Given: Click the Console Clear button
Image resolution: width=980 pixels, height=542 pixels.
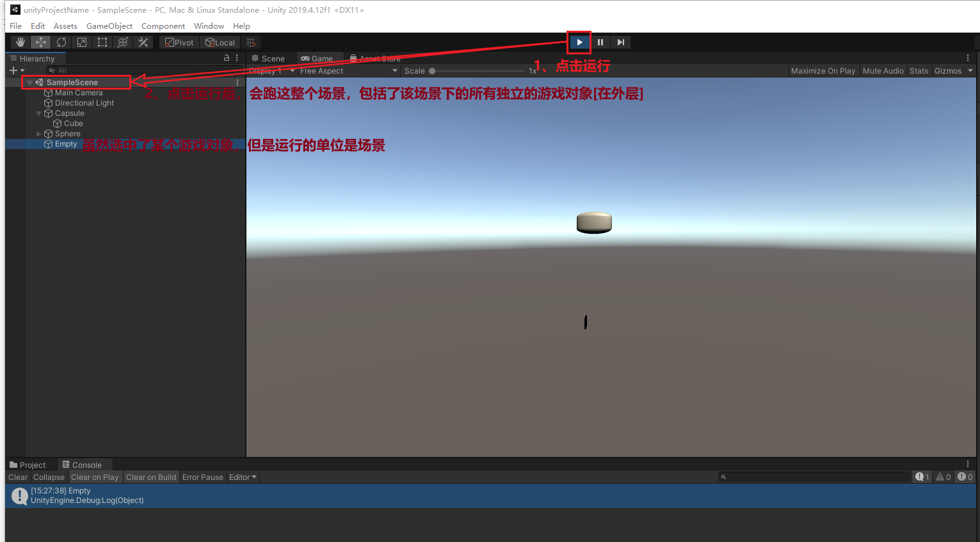Looking at the screenshot, I should pyautogui.click(x=18, y=477).
